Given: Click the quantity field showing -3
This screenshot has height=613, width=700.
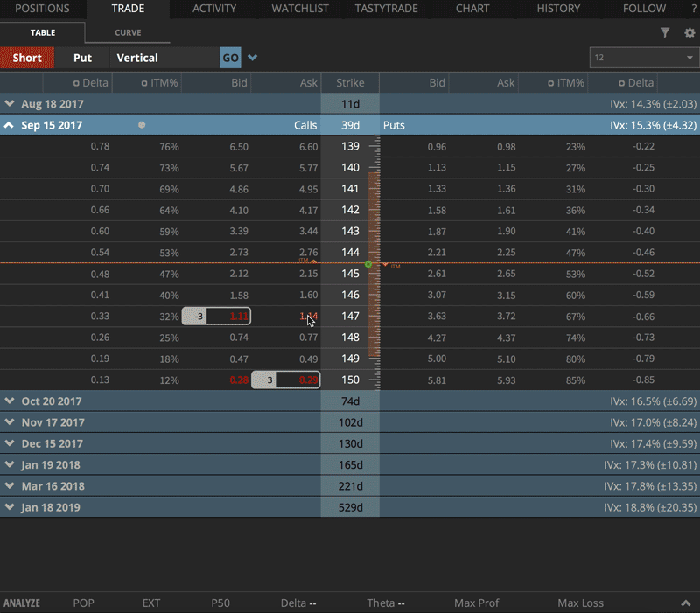Looking at the screenshot, I should pos(194,316).
